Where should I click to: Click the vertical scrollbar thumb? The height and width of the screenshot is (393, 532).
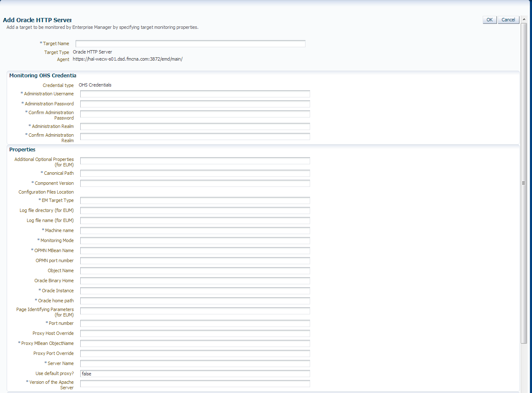point(524,183)
